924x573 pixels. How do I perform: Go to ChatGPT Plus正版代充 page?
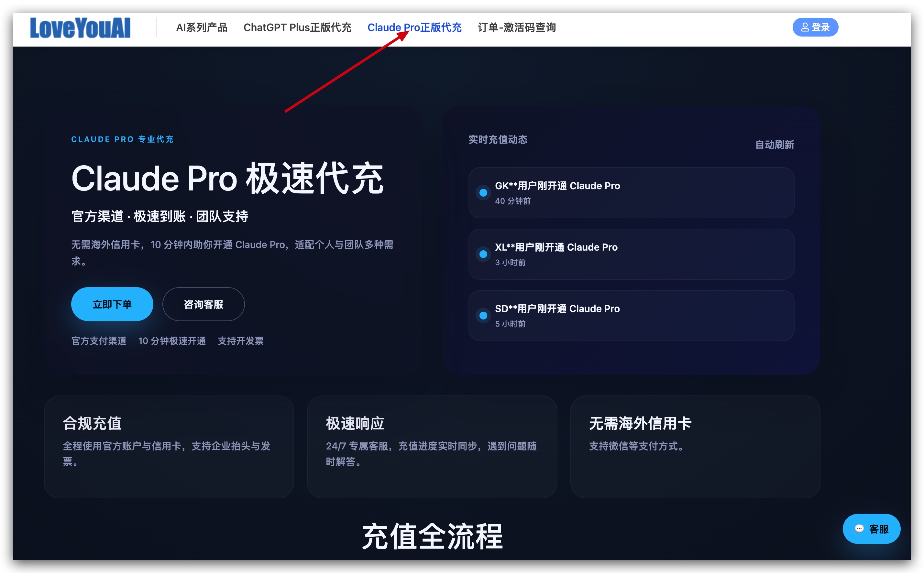[x=297, y=28]
